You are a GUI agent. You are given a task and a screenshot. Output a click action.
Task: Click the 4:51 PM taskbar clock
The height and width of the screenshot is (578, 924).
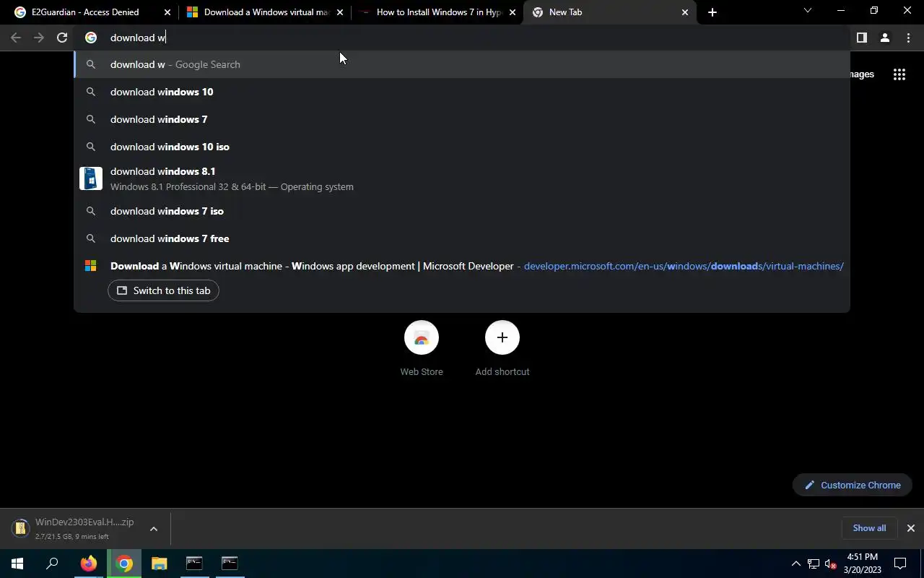(x=863, y=564)
